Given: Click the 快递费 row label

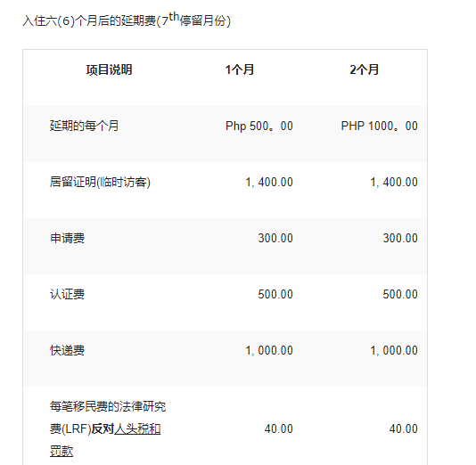Looking at the screenshot, I should (68, 350).
